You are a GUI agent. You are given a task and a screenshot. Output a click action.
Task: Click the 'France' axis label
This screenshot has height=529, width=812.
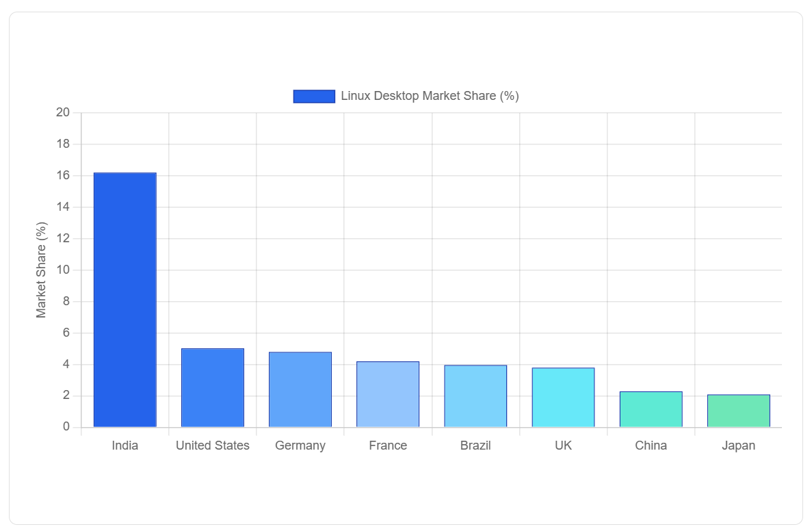pos(388,446)
